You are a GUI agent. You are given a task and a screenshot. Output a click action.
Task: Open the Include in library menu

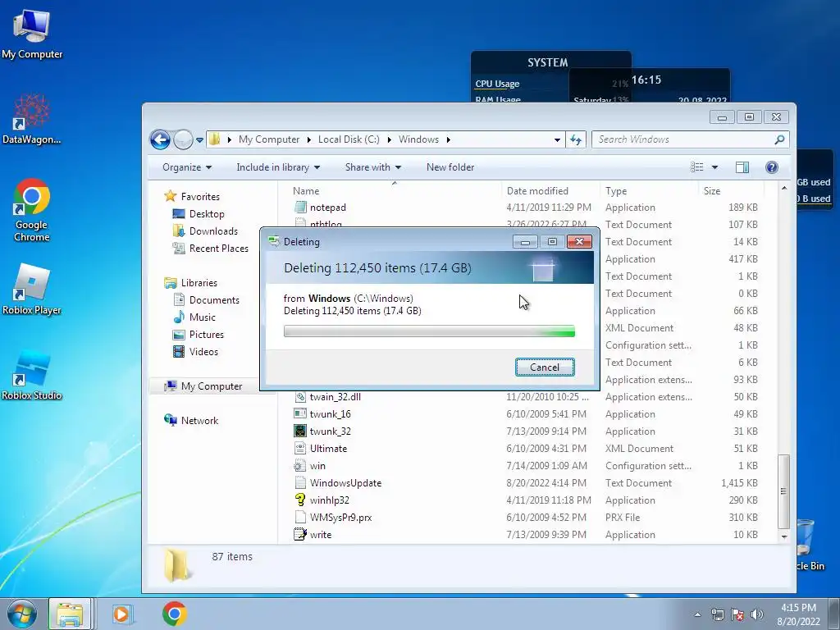coord(278,167)
